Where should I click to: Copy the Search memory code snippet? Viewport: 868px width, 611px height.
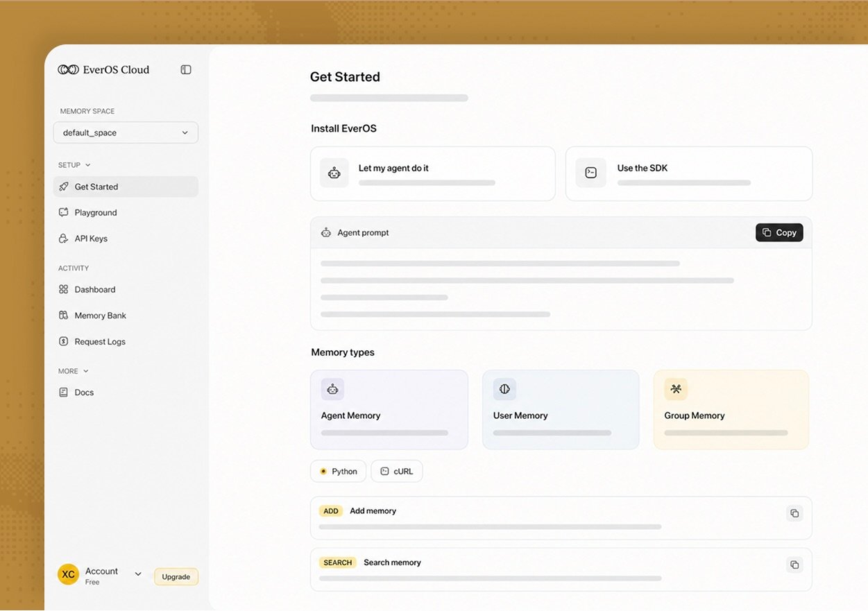(x=794, y=565)
